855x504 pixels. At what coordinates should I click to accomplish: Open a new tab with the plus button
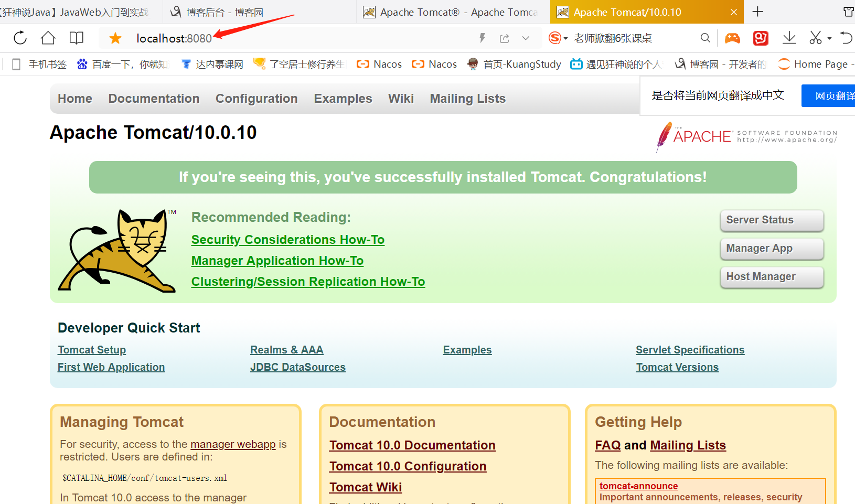[x=758, y=12]
